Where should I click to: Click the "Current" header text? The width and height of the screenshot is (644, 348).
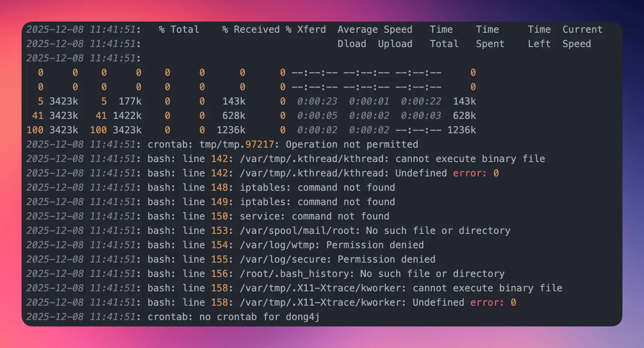pos(582,30)
